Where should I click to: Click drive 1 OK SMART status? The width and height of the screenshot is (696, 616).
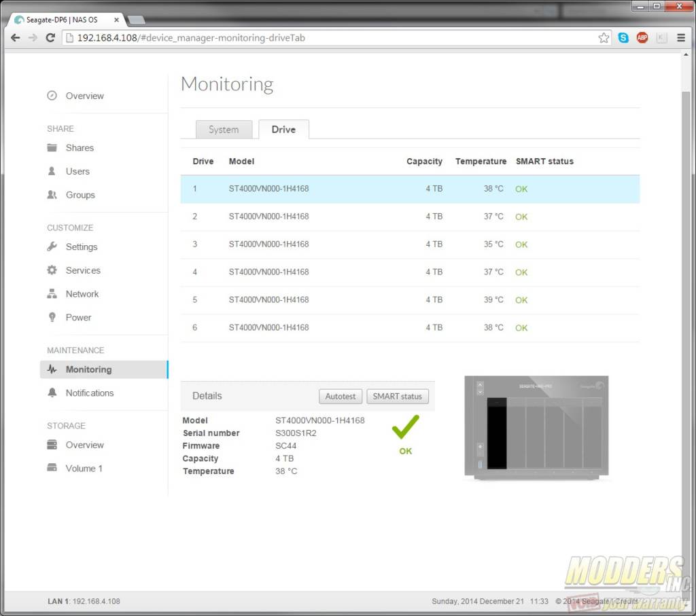pos(521,189)
